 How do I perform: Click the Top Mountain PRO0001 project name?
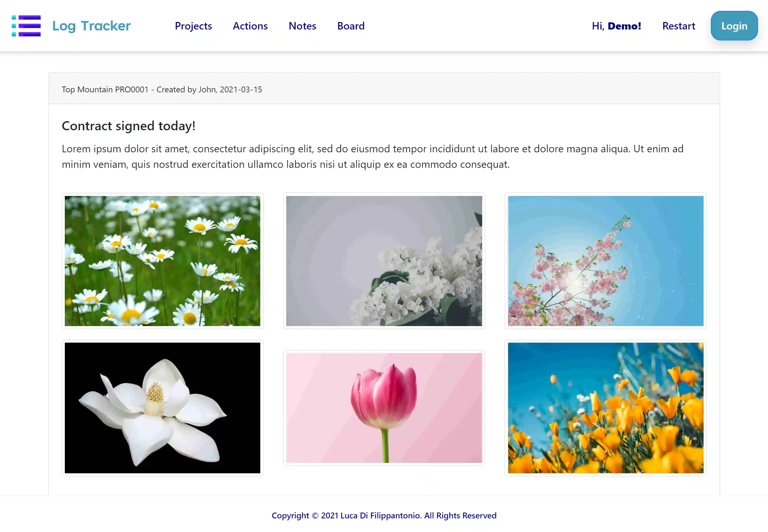105,89
